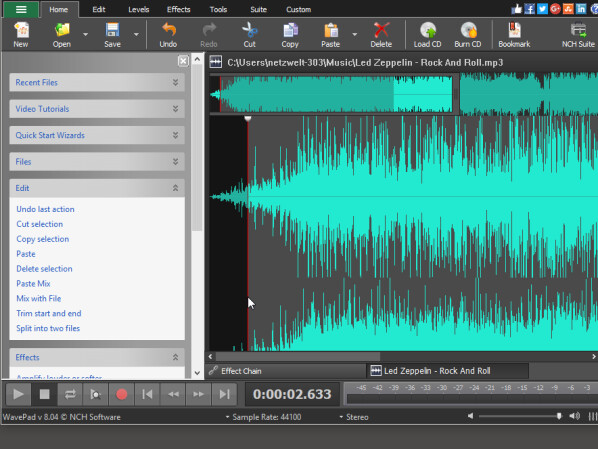Open the green hamburger main menu
Image resolution: width=598 pixels, height=449 pixels.
tap(21, 9)
